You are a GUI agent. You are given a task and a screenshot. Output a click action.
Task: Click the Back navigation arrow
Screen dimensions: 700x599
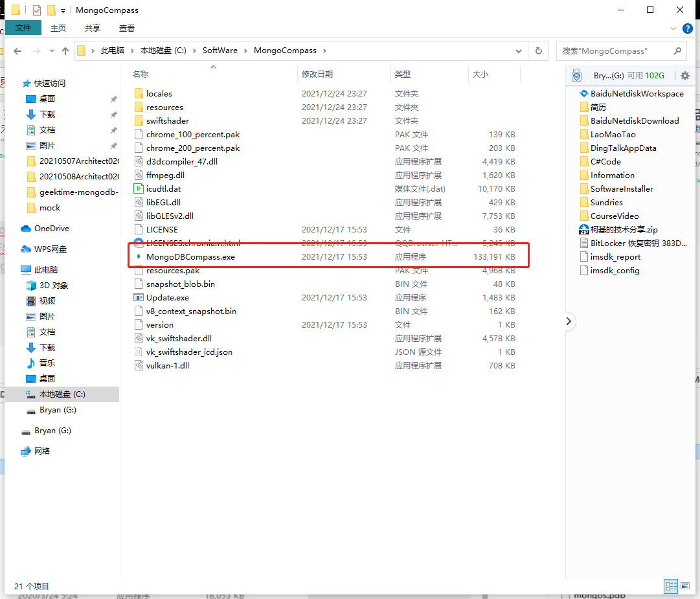click(x=17, y=51)
